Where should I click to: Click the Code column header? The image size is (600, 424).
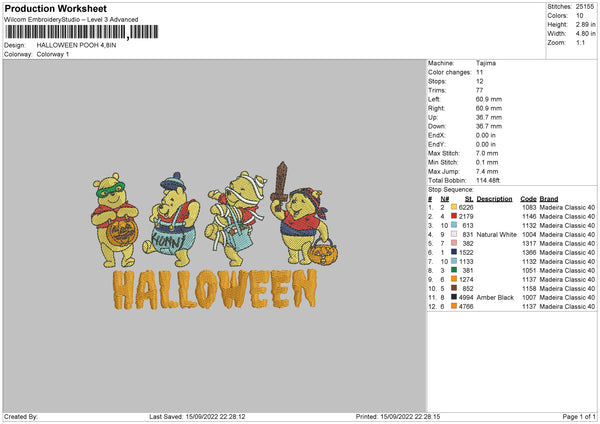pos(528,198)
